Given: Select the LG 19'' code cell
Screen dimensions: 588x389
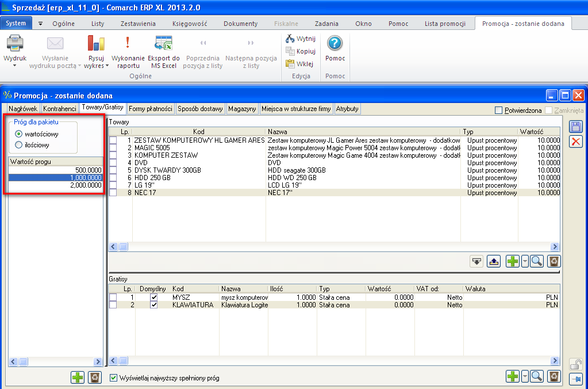Looking at the screenshot, I should pos(199,185).
